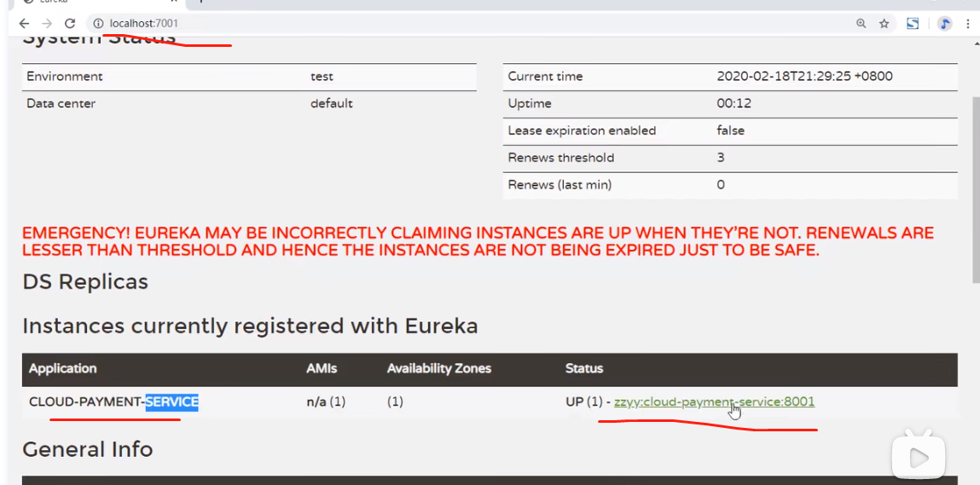Open zzyy:cloud-payment-service:8001 instance link
Image resolution: width=980 pixels, height=485 pixels.
pos(715,401)
